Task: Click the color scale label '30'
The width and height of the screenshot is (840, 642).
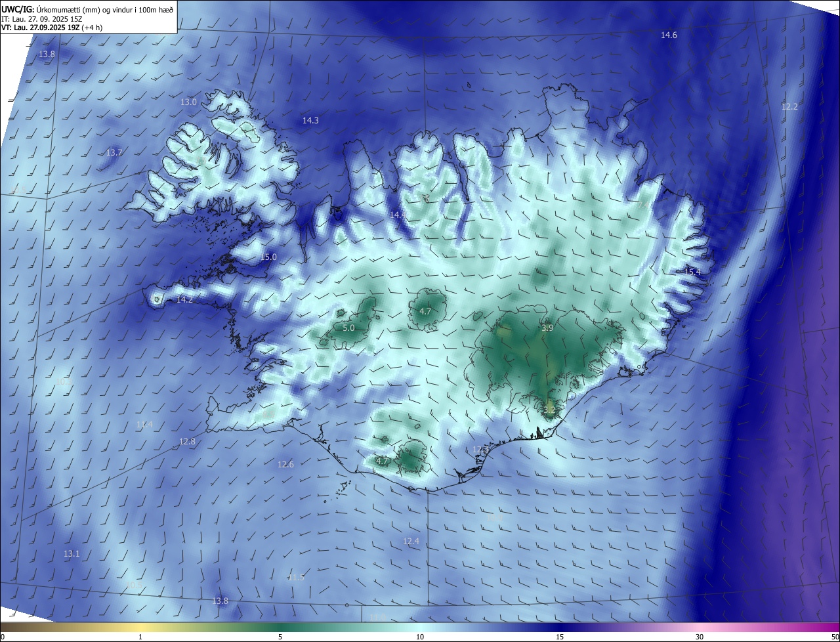Action: tap(700, 637)
